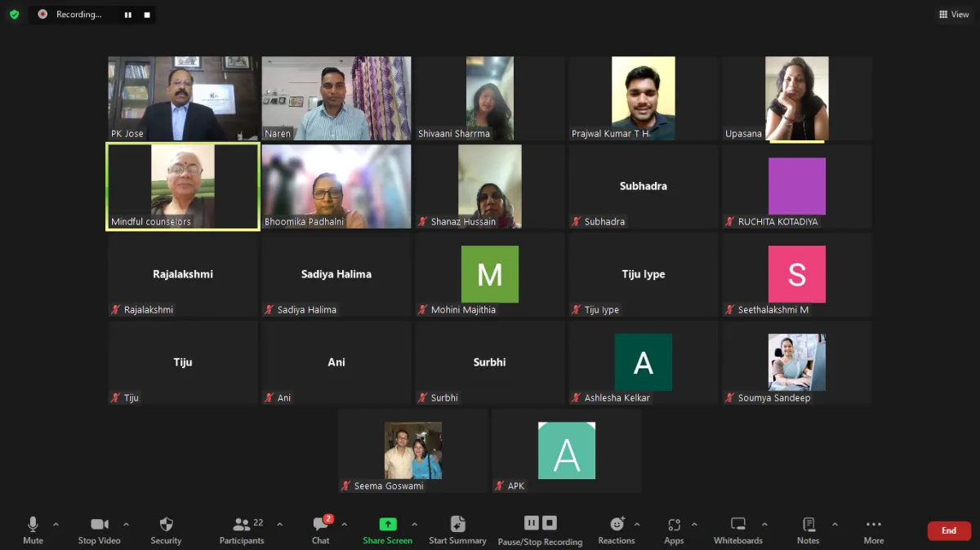The height and width of the screenshot is (550, 980).
Task: Click the teal A avatar of APK
Action: (x=567, y=450)
